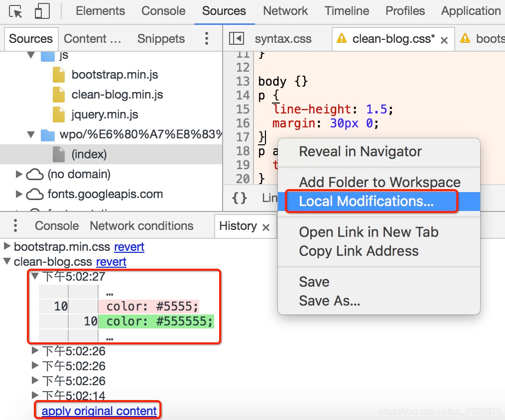Activate the inspect element picker icon
Image resolution: width=505 pixels, height=420 pixels.
pyautogui.click(x=15, y=11)
